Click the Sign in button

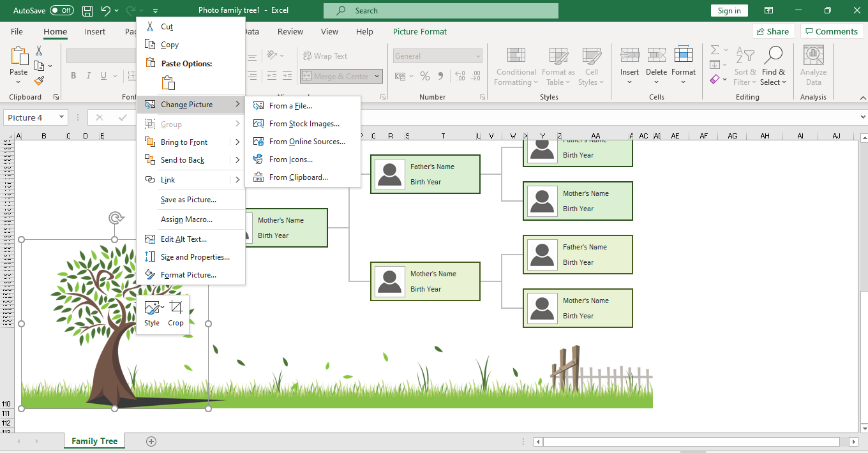[x=729, y=10]
